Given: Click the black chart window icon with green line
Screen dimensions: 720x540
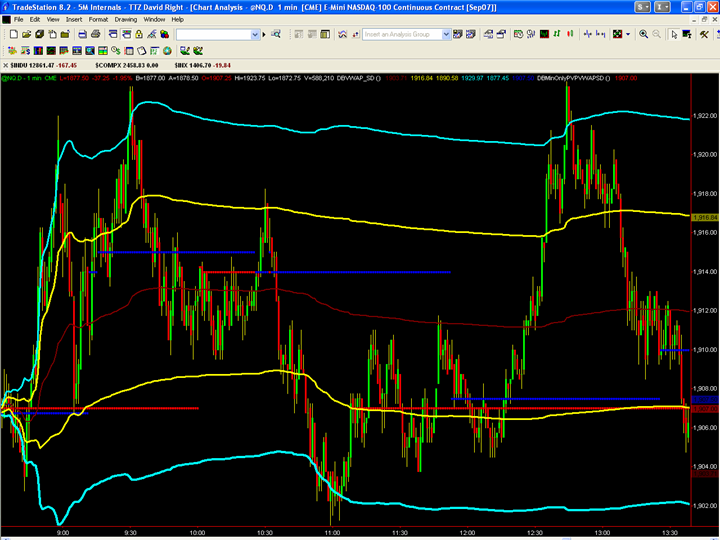Looking at the screenshot, I should click(545, 34).
